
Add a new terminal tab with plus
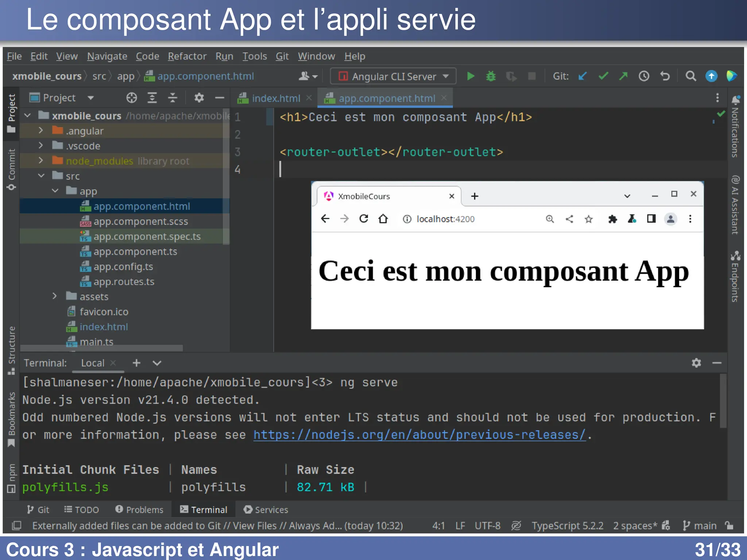[136, 363]
